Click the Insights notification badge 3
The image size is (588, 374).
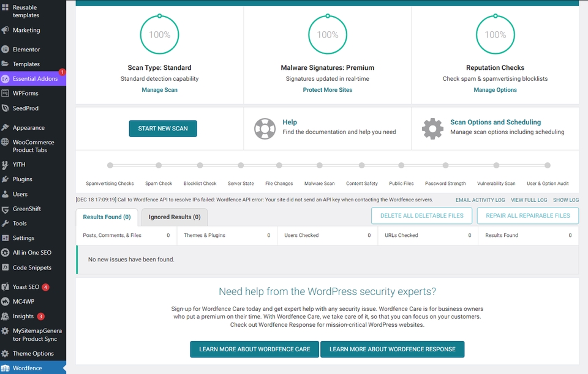[x=40, y=316]
